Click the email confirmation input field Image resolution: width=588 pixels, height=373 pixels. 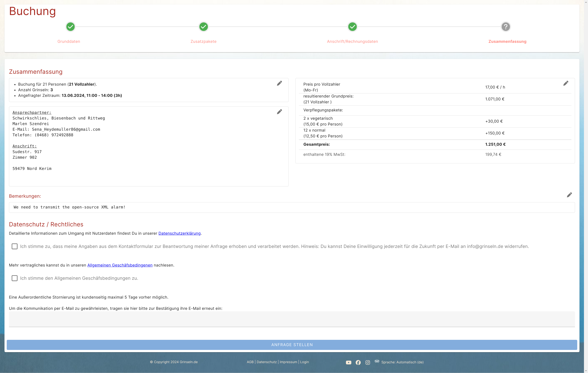tap(292, 319)
